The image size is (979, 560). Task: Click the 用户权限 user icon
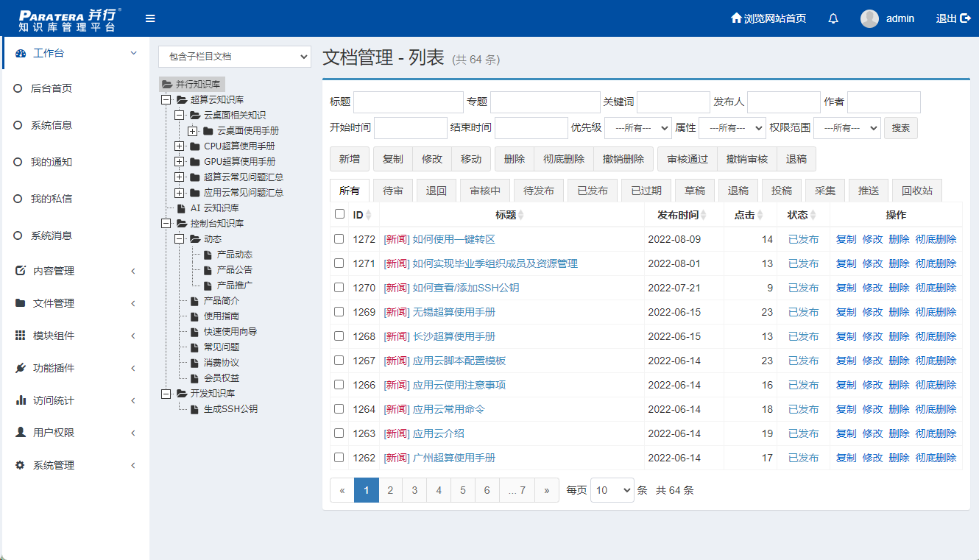pos(21,433)
